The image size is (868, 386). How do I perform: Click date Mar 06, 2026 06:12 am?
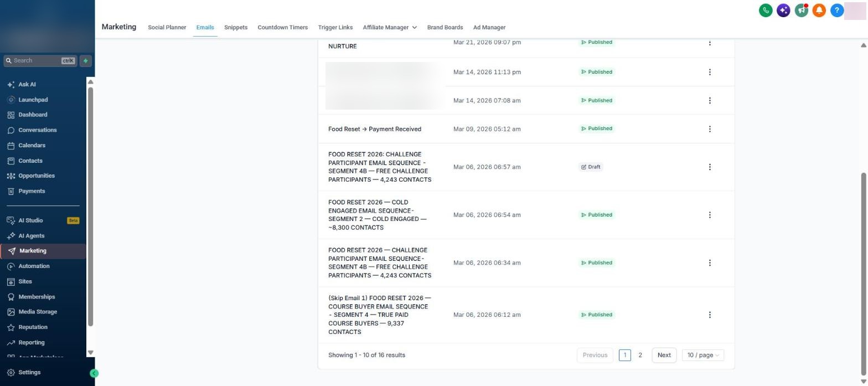pyautogui.click(x=487, y=315)
